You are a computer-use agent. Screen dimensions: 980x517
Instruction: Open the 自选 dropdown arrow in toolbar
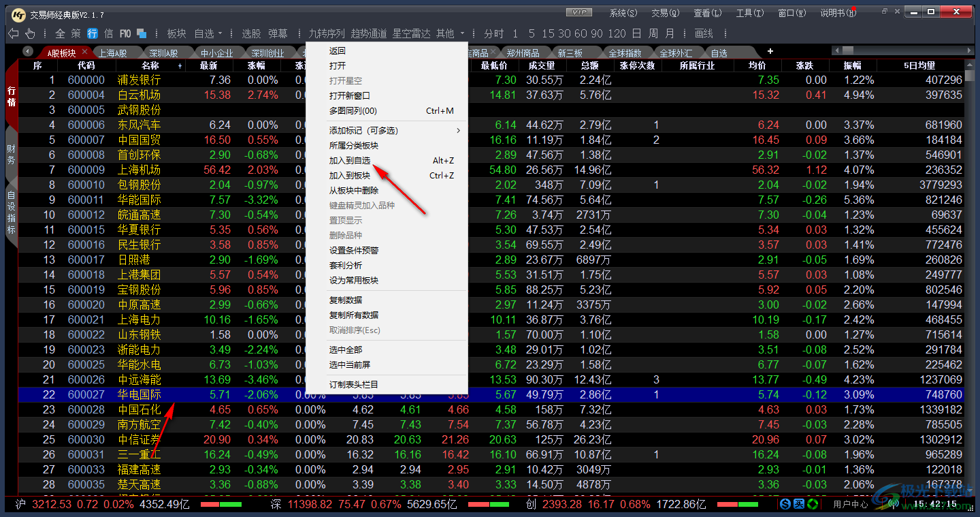pyautogui.click(x=221, y=33)
